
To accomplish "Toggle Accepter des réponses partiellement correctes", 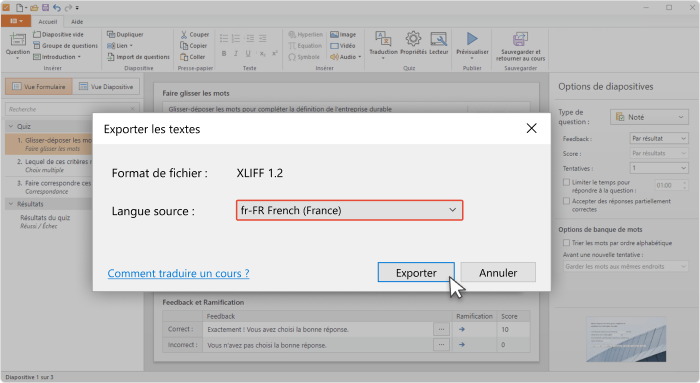I will pyautogui.click(x=567, y=201).
